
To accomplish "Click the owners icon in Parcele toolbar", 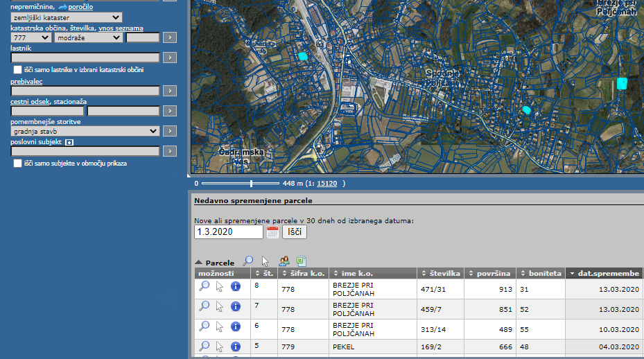I will click(284, 261).
